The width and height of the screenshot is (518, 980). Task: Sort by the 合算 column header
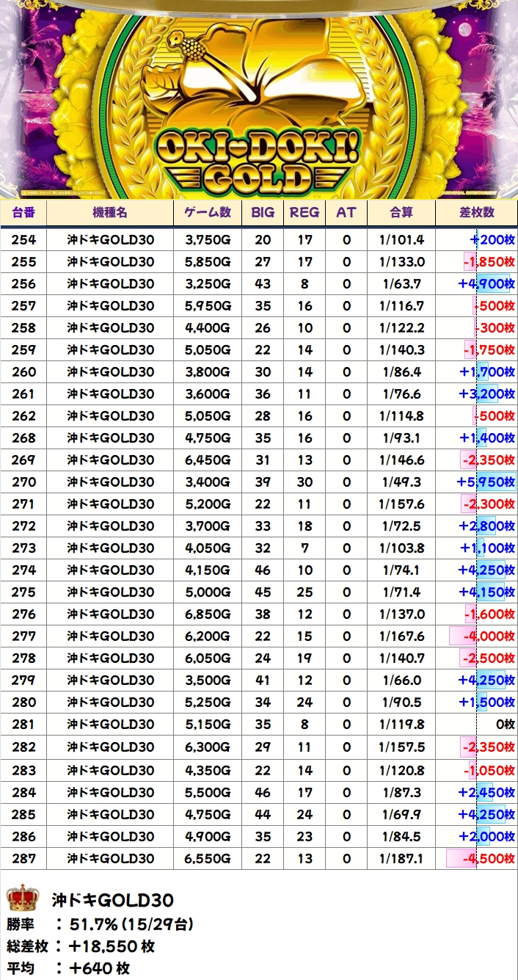(401, 213)
